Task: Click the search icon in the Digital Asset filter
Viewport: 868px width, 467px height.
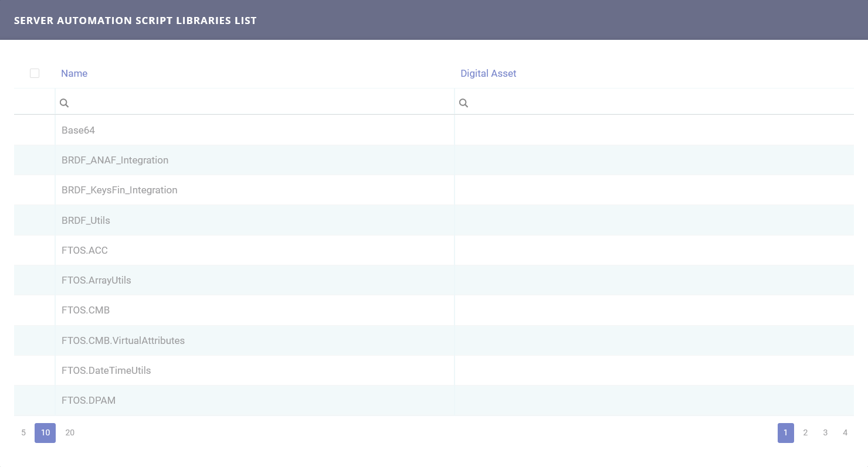Action: 463,103
